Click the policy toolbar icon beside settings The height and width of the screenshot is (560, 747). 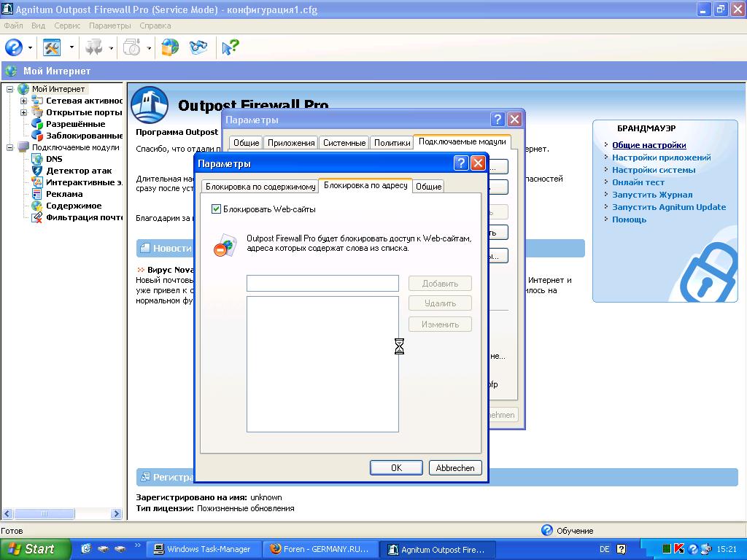click(94, 47)
